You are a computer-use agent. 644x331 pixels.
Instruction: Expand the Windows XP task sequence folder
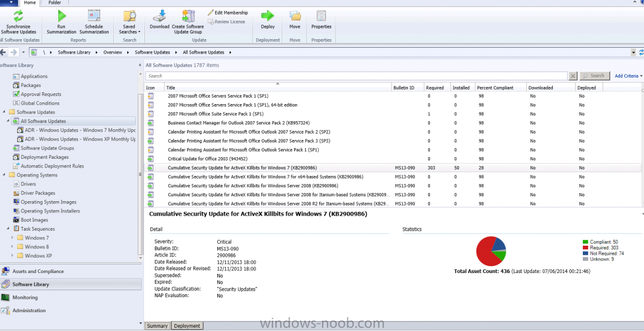[13, 256]
